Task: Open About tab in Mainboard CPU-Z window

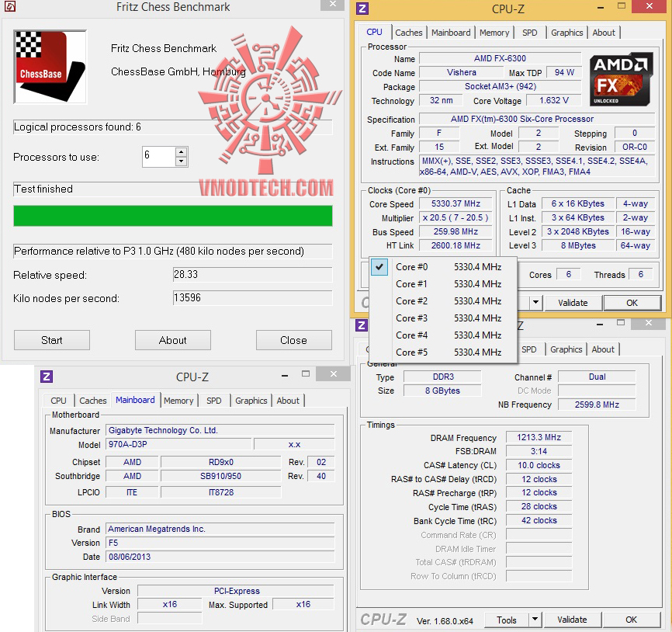Action: [x=288, y=401]
